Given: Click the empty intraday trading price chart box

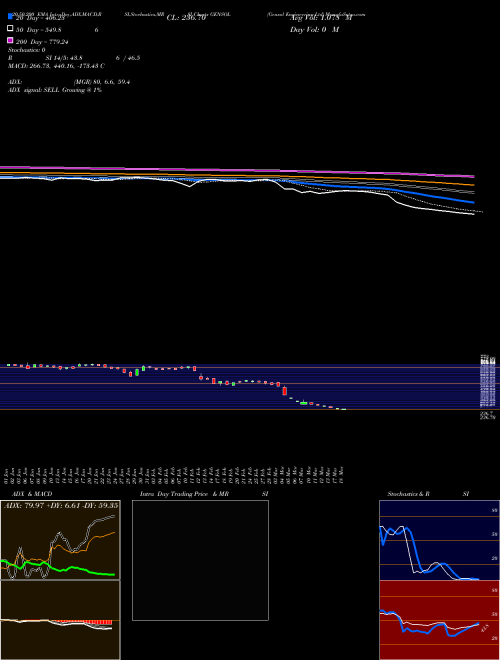Looking at the screenshot, I should (x=200, y=560).
